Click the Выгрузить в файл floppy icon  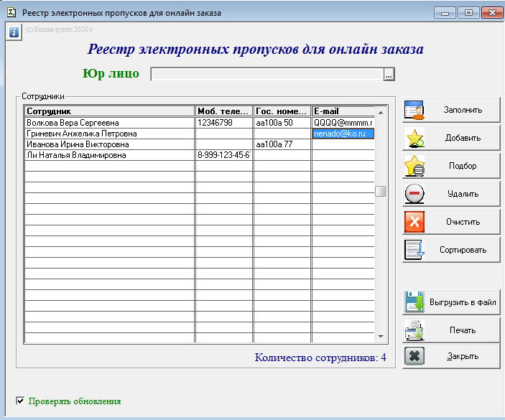click(414, 302)
